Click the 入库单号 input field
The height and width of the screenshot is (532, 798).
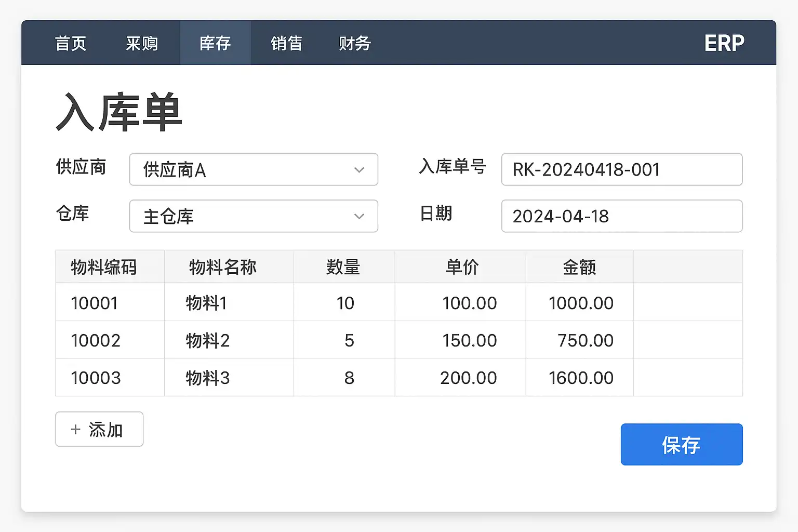621,169
